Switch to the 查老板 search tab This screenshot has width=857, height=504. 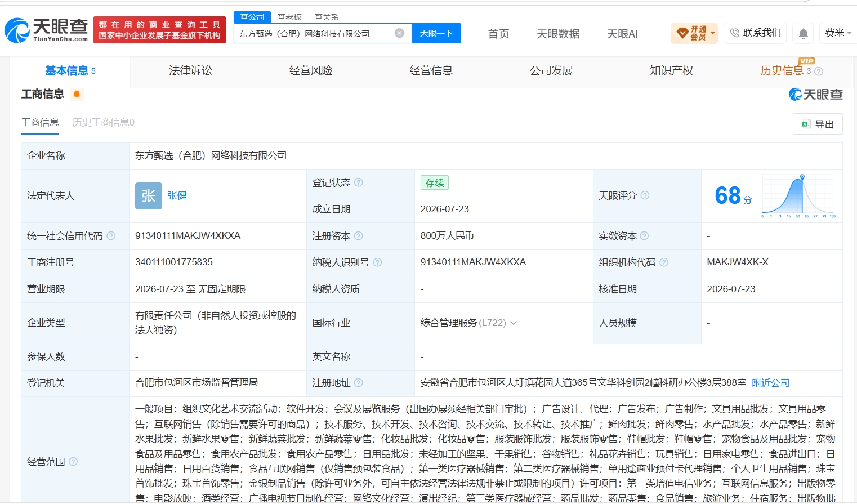pyautogui.click(x=289, y=17)
